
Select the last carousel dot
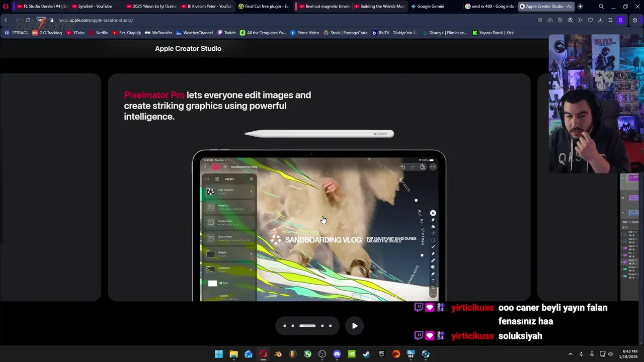[x=330, y=326]
